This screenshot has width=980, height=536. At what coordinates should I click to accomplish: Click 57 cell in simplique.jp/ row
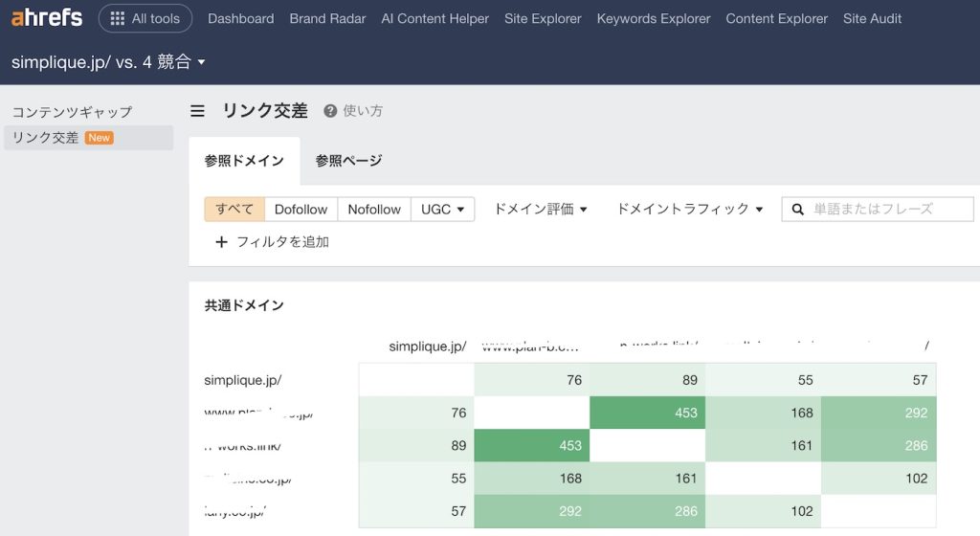coord(879,379)
